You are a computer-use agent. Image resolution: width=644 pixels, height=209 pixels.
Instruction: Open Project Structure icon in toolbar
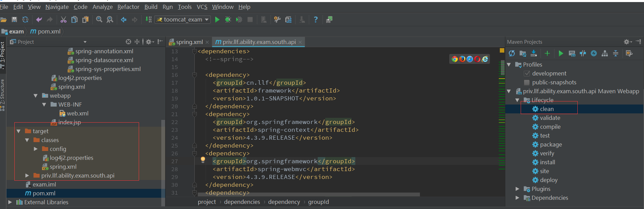(x=288, y=20)
